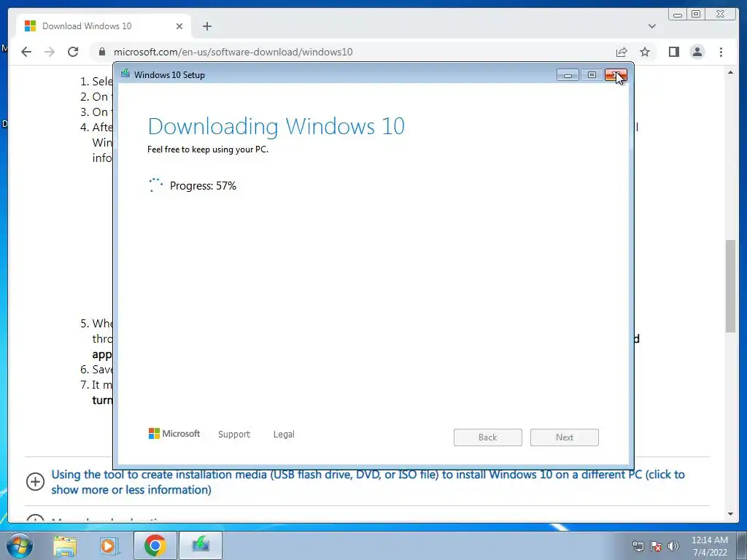Click the 'Progress: 57%' text

203,186
